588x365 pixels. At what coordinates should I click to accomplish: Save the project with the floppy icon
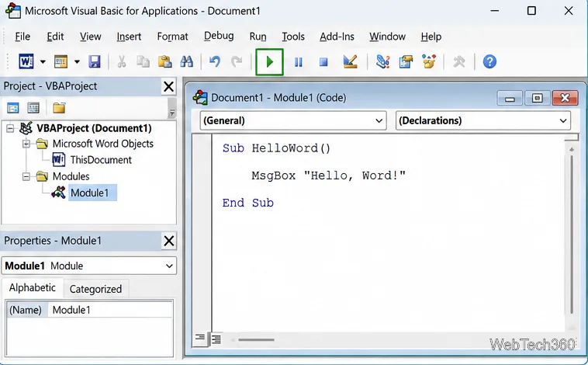95,61
